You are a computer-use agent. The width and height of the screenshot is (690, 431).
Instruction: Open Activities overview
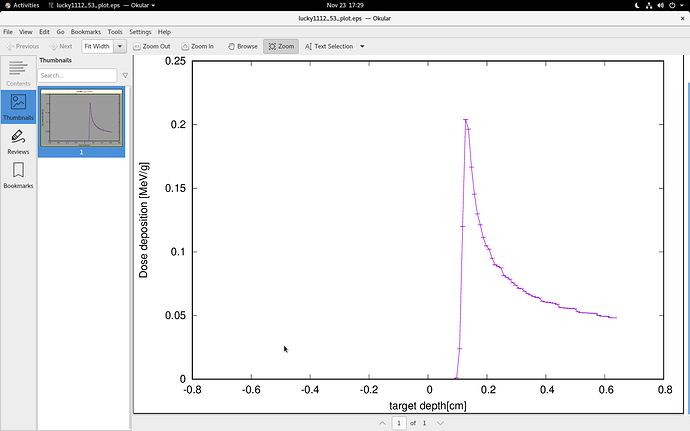pyautogui.click(x=22, y=5)
